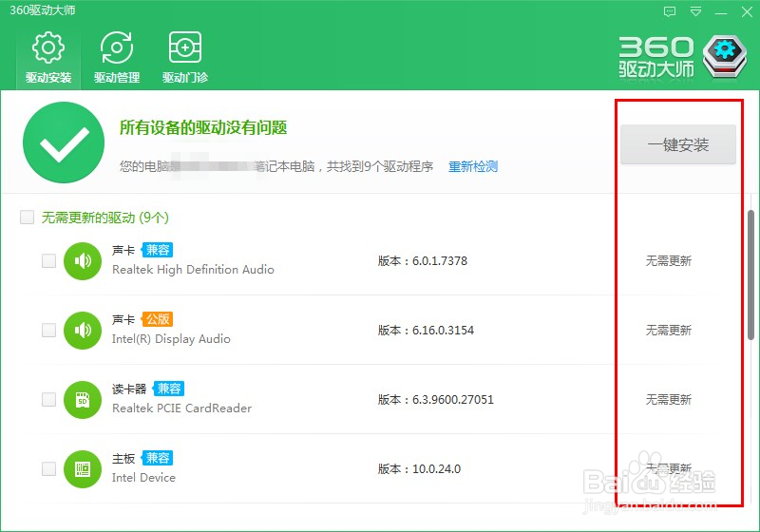This screenshot has height=532, width=760.
Task: Open the 驱动门诊 tab
Action: point(185,58)
